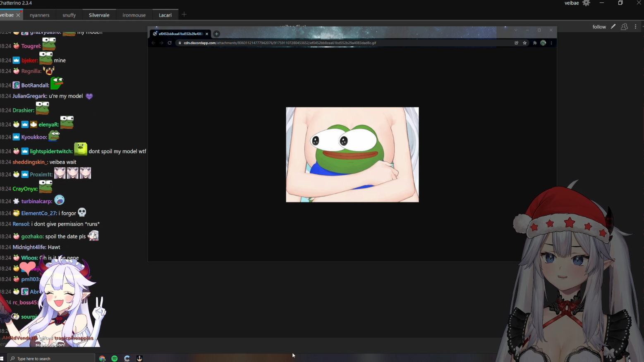
Task: Click the browser forward arrow
Action: [161, 43]
